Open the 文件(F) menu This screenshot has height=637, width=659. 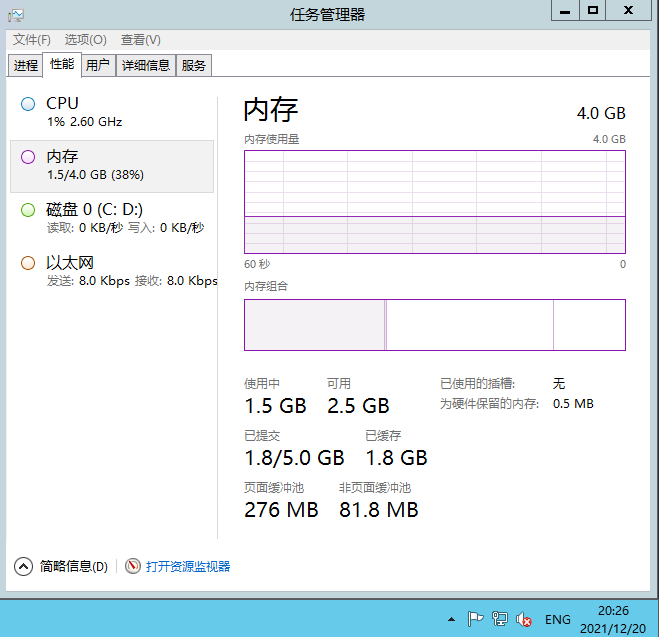(x=31, y=40)
